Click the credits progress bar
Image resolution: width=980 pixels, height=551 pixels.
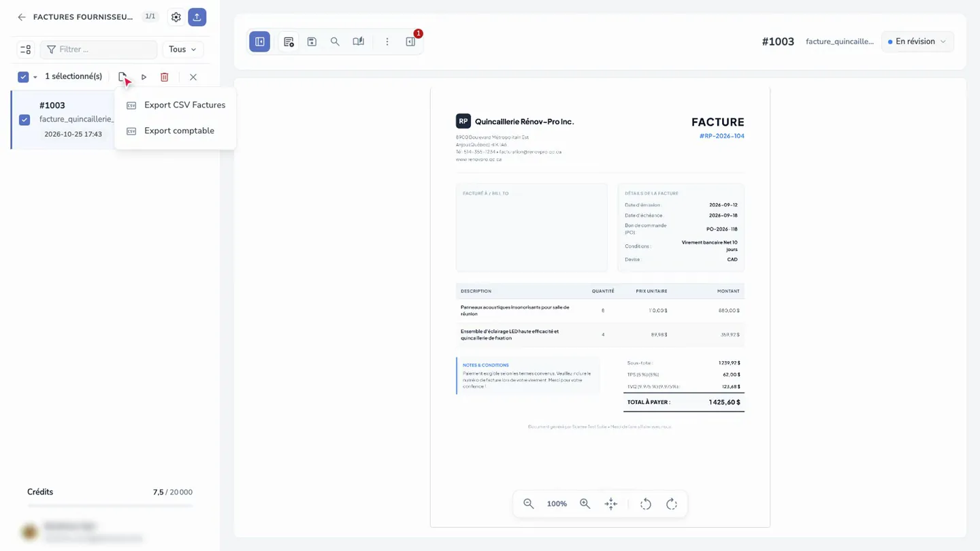point(110,506)
